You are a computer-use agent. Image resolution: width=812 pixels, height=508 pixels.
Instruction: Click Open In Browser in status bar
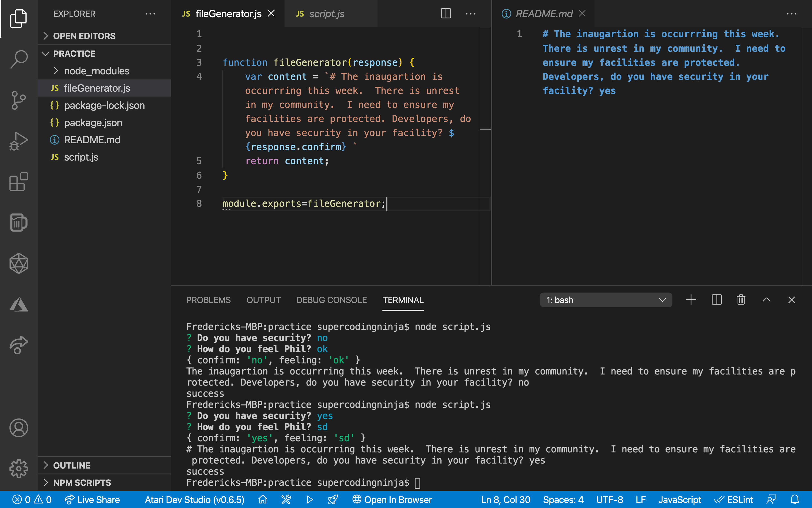[392, 500]
